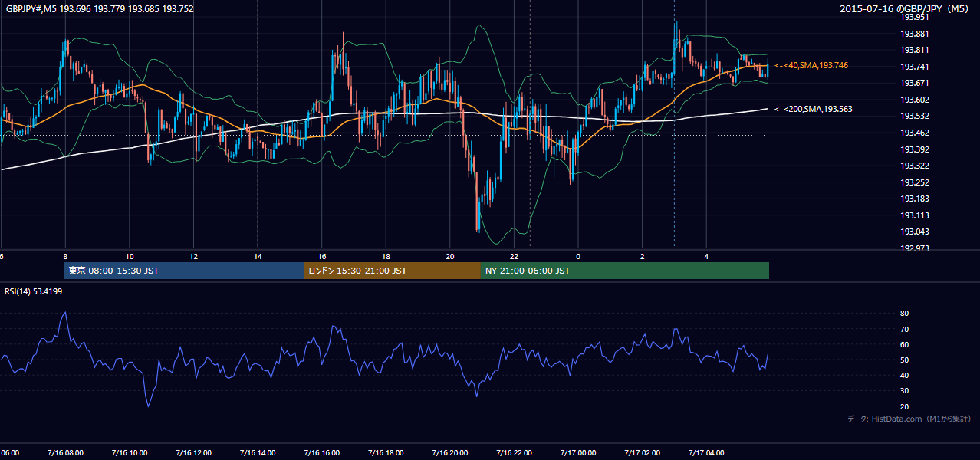
Task: Click hour label 16 under the price chart
Action: pyautogui.click(x=322, y=256)
